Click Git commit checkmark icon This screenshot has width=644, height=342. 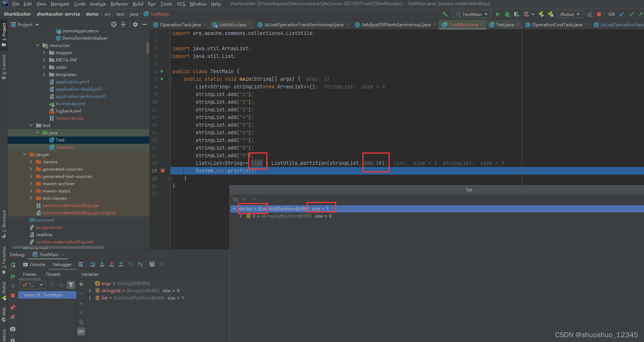(x=631, y=14)
